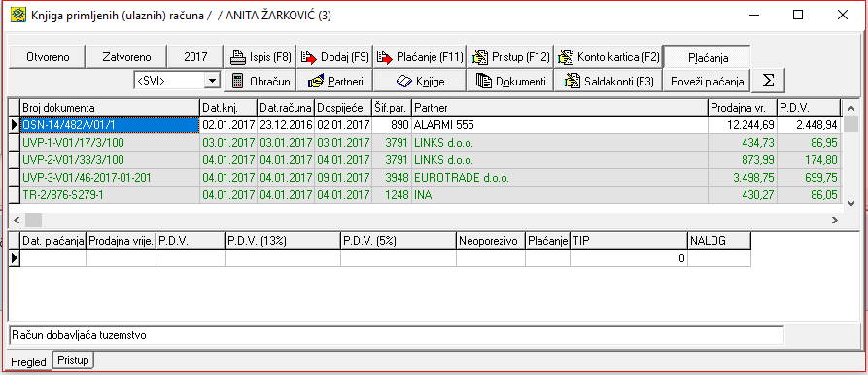Click the Saldakonti (F3) icon
This screenshot has height=375, width=868.
click(x=572, y=81)
